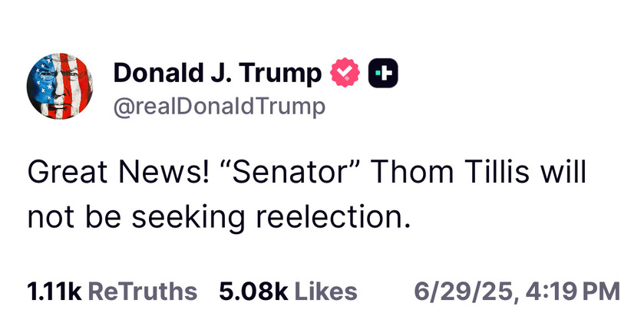The width and height of the screenshot is (644, 336).
Task: Open the ReTruths label list
Action: point(143,292)
